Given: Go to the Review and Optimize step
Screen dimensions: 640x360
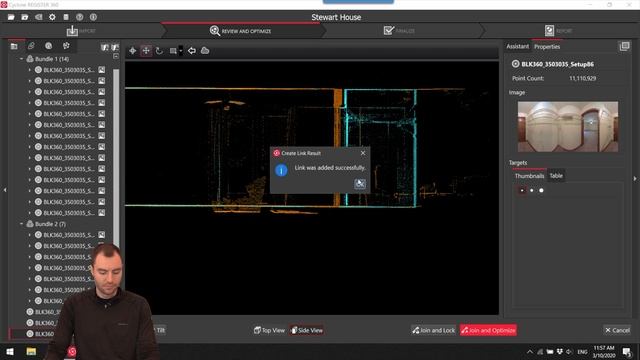Looking at the screenshot, I should coord(241,31).
